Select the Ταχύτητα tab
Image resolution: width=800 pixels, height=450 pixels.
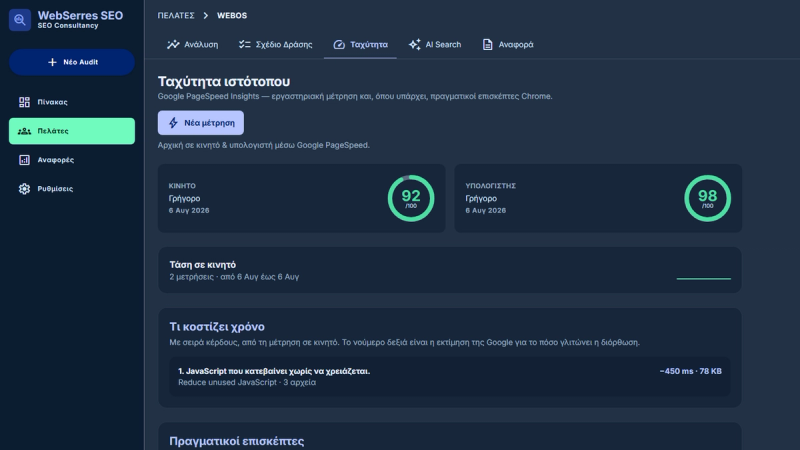click(360, 44)
